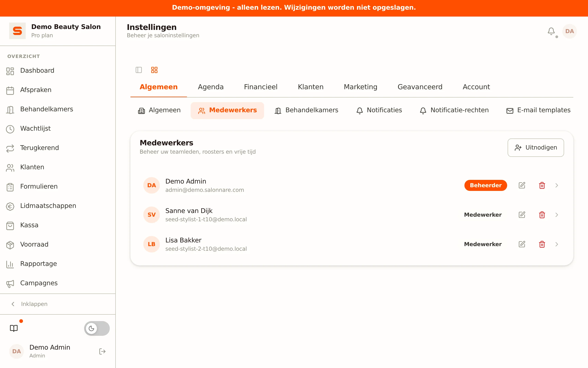588x368 pixels.
Task: Open the Notificatie-rechten sub-tab
Action: click(x=454, y=110)
